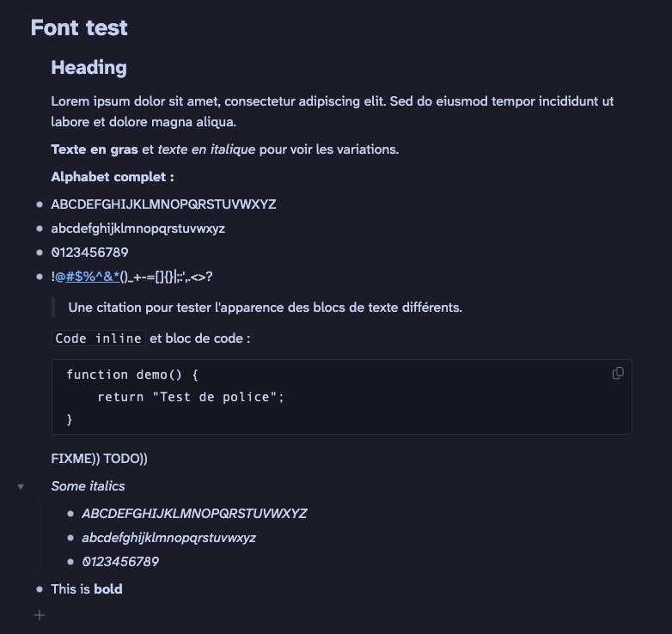Open the @#$%^&* hyperlink

(88, 277)
